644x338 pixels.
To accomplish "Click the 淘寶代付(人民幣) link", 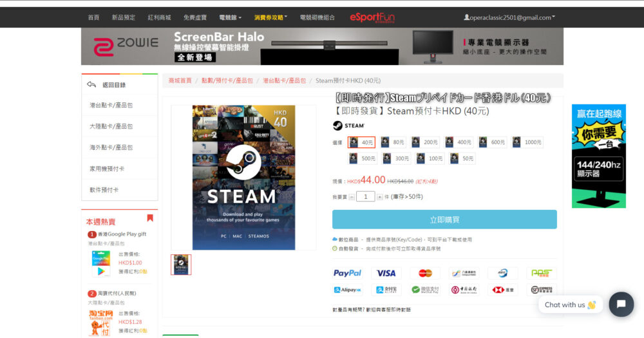I will [117, 293].
